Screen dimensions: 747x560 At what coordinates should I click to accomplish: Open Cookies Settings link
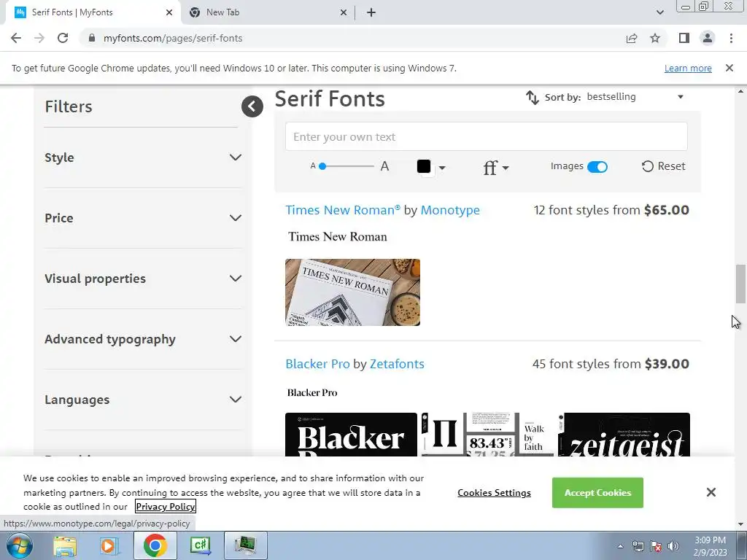pos(494,493)
